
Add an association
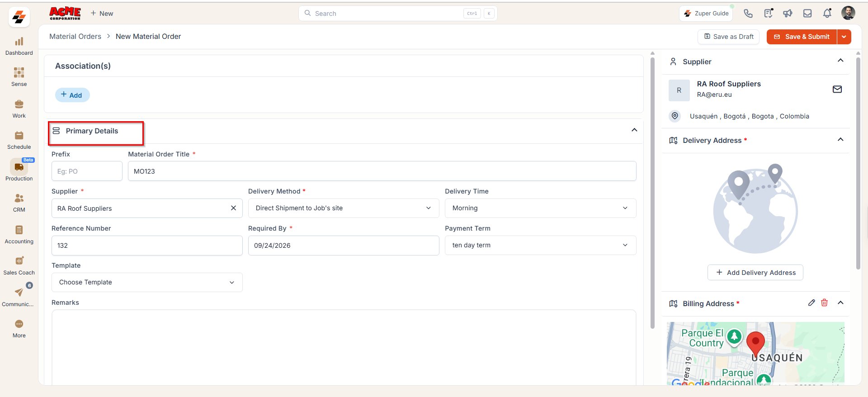[x=72, y=95]
